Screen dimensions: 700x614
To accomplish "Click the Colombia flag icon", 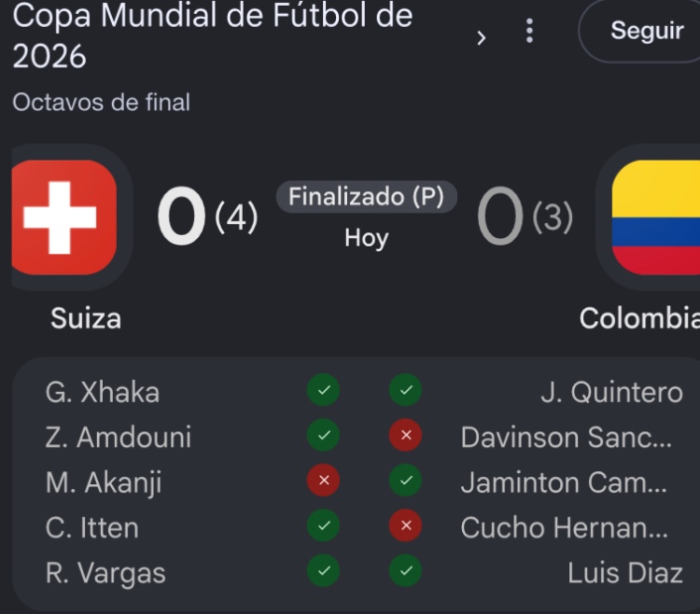I will click(656, 217).
